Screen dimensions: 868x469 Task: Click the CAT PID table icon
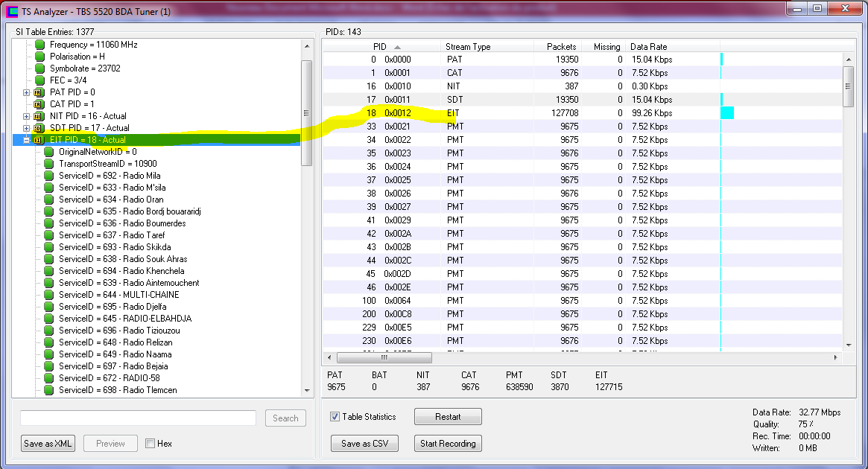[x=39, y=104]
